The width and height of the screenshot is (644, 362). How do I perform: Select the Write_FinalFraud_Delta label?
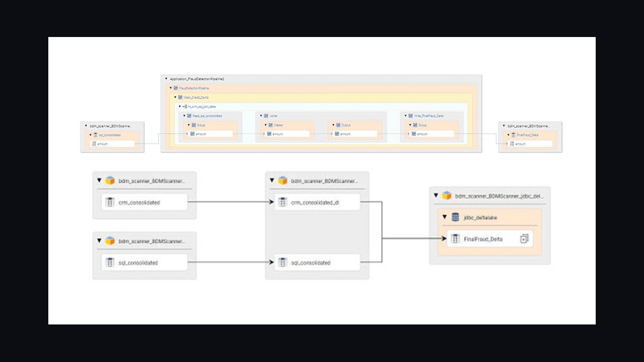(428, 116)
